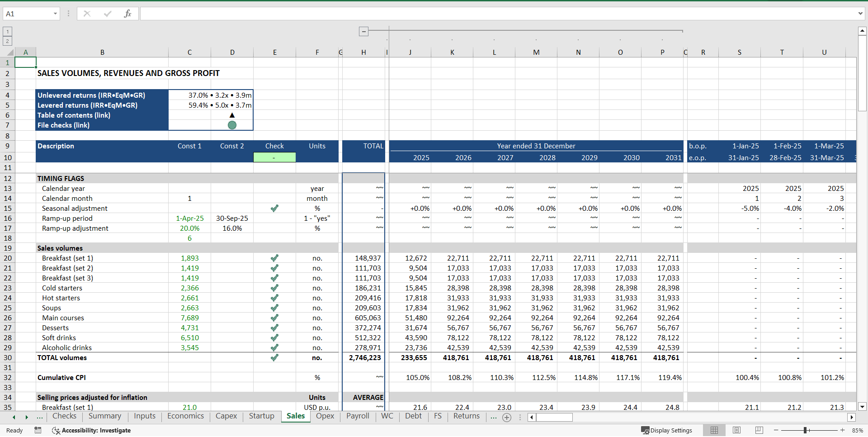Viewport: 868px width, 437px height.
Task: Click the Main courses check mark
Action: point(274,318)
